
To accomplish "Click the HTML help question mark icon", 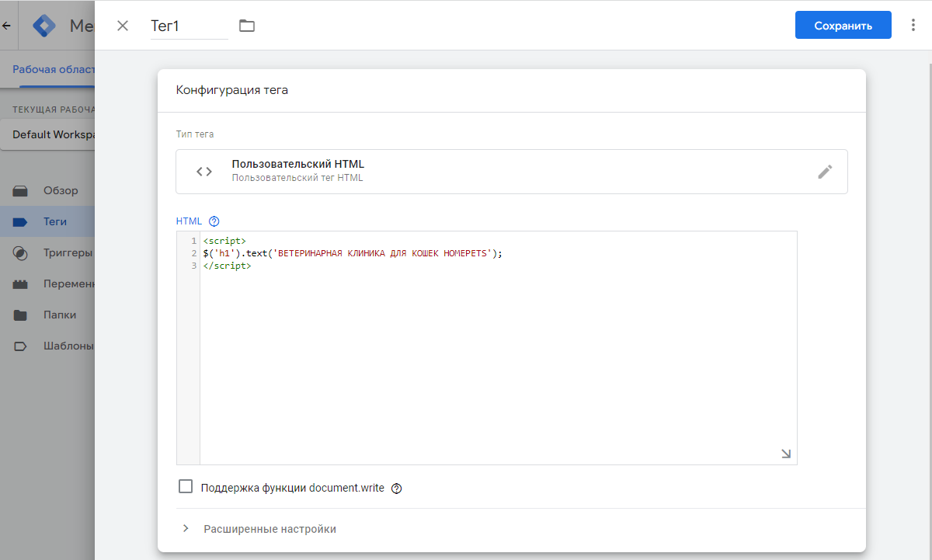I will pos(214,221).
